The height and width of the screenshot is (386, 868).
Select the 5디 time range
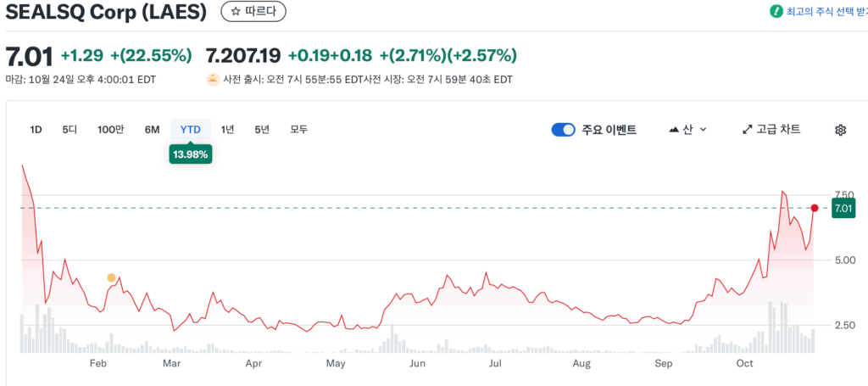70,130
